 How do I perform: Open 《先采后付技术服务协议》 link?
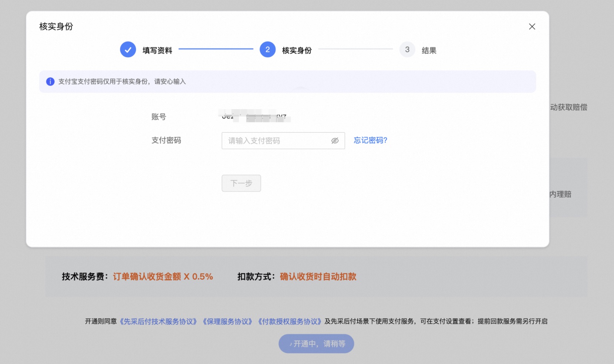(158, 321)
